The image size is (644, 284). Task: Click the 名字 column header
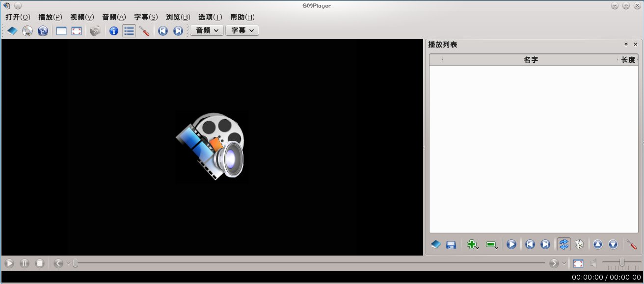point(531,60)
